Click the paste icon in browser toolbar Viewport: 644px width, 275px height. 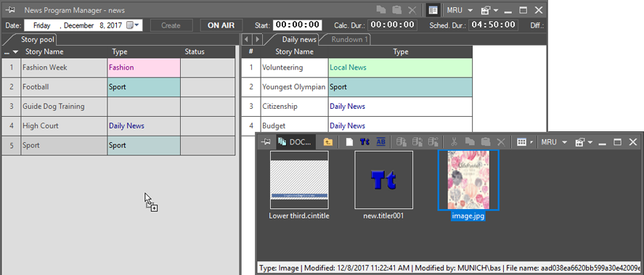point(486,142)
